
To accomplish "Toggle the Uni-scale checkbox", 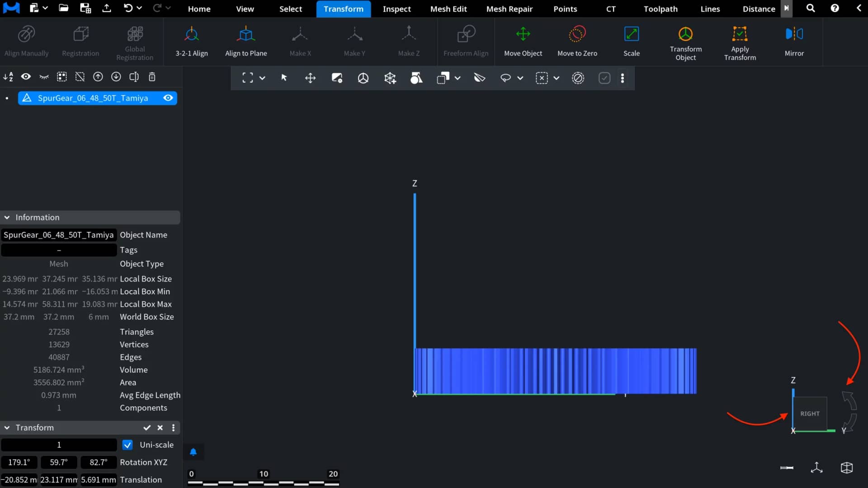I will pos(127,445).
